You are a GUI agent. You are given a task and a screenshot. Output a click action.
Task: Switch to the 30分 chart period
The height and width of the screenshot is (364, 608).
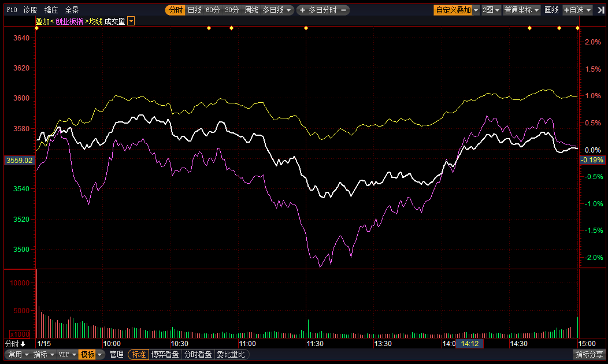[x=232, y=10]
